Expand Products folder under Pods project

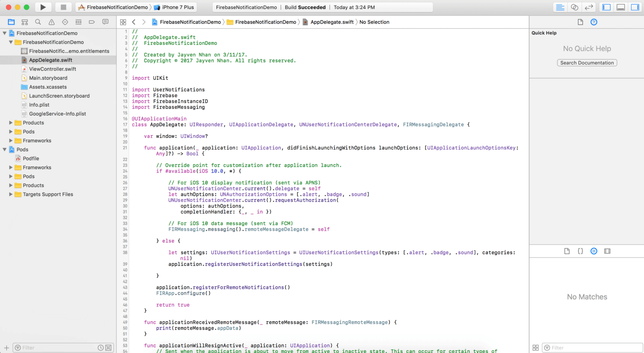pyautogui.click(x=11, y=185)
